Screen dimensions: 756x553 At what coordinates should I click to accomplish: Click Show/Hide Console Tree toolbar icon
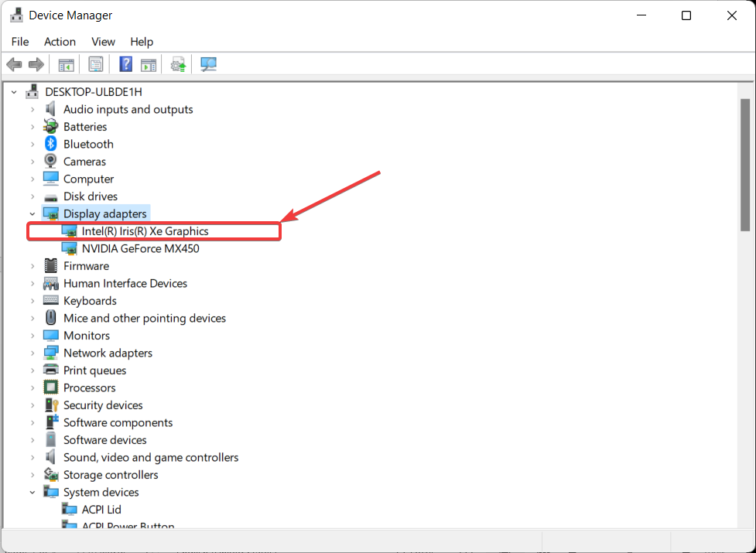(x=66, y=64)
